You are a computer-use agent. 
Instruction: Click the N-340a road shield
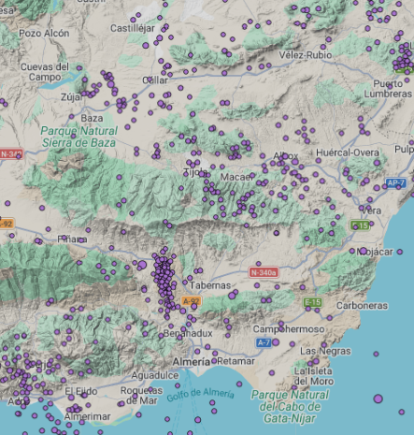click(263, 273)
